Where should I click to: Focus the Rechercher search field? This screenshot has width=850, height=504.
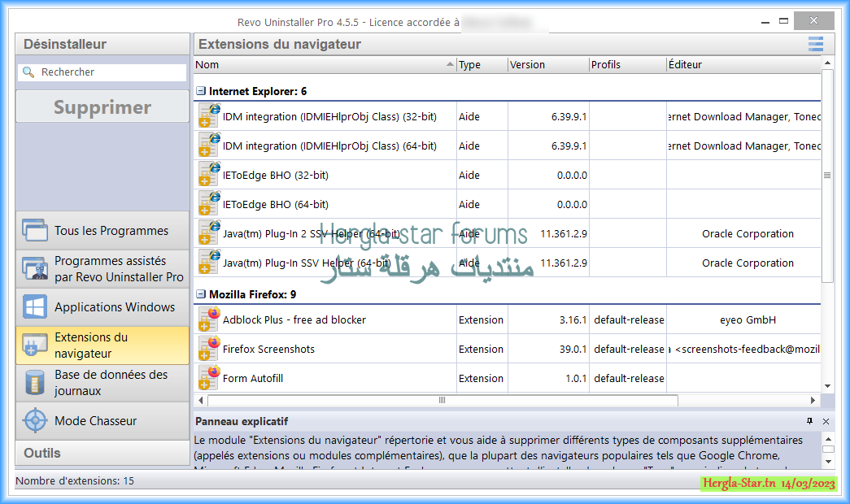pos(102,72)
